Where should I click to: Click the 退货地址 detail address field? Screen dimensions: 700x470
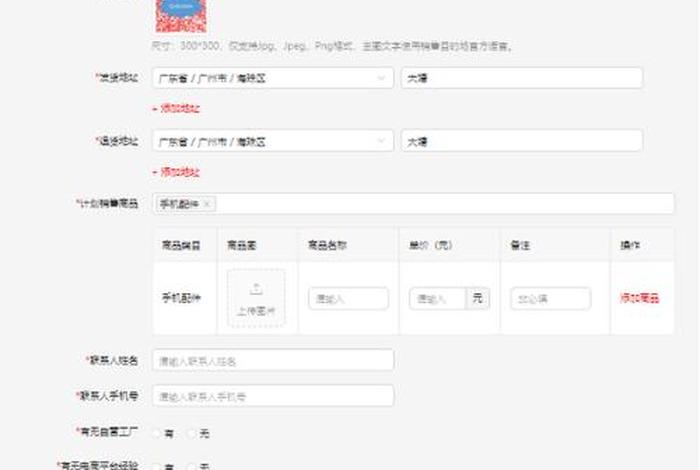[522, 141]
